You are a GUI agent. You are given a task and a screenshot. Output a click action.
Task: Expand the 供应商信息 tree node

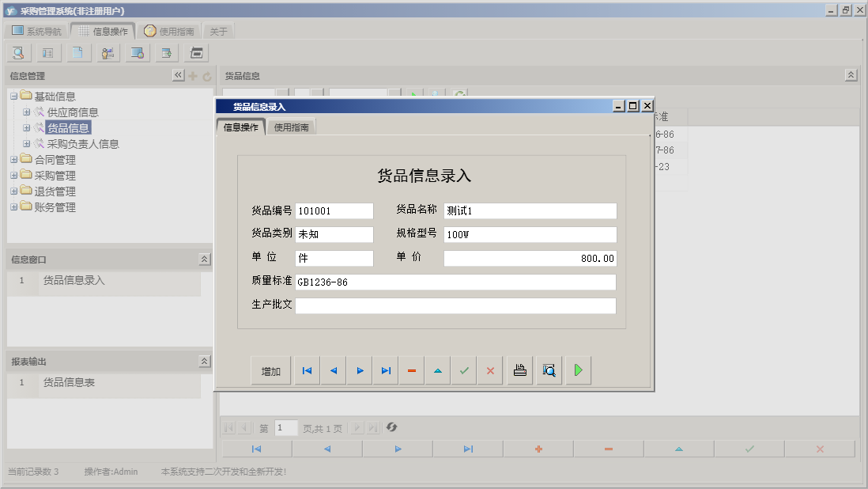27,112
